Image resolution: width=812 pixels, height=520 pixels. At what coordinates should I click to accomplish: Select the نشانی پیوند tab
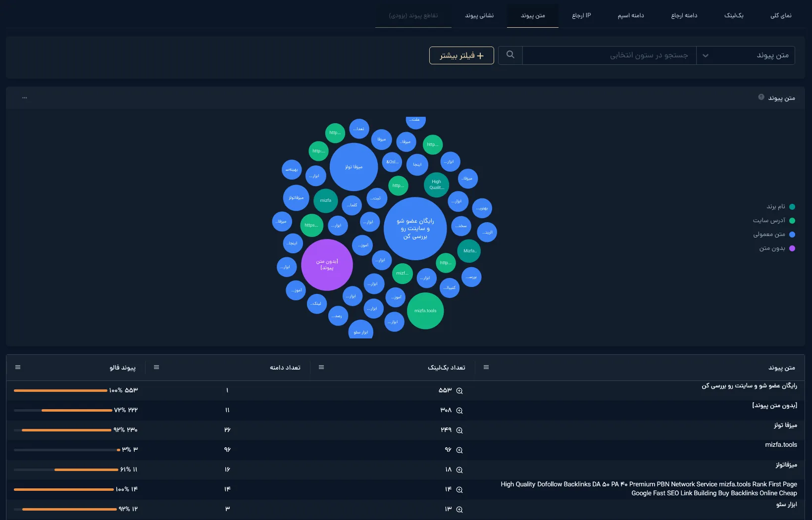coord(479,15)
